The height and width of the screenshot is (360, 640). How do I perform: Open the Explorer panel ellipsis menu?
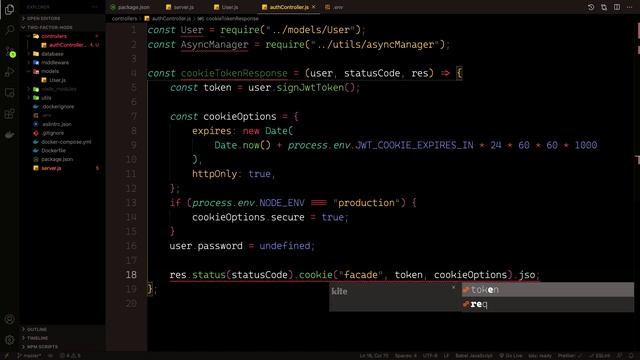tap(95, 7)
